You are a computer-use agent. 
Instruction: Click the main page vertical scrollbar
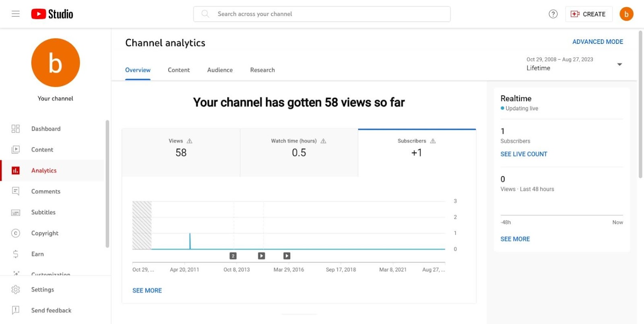[x=640, y=104]
